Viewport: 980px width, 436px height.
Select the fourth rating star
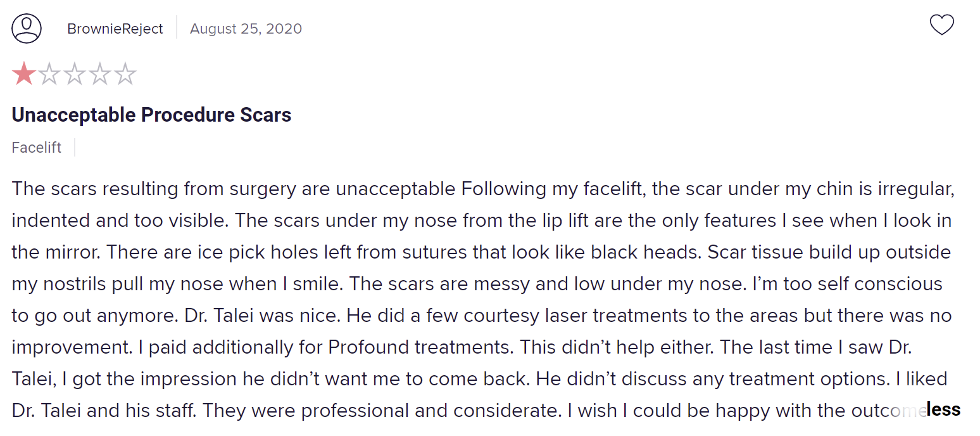coord(100,74)
